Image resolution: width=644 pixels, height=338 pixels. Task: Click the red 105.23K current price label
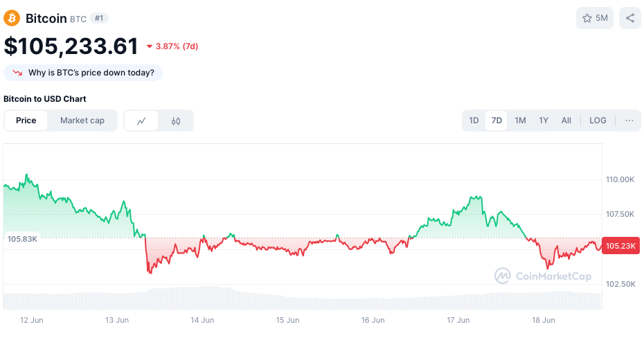621,246
